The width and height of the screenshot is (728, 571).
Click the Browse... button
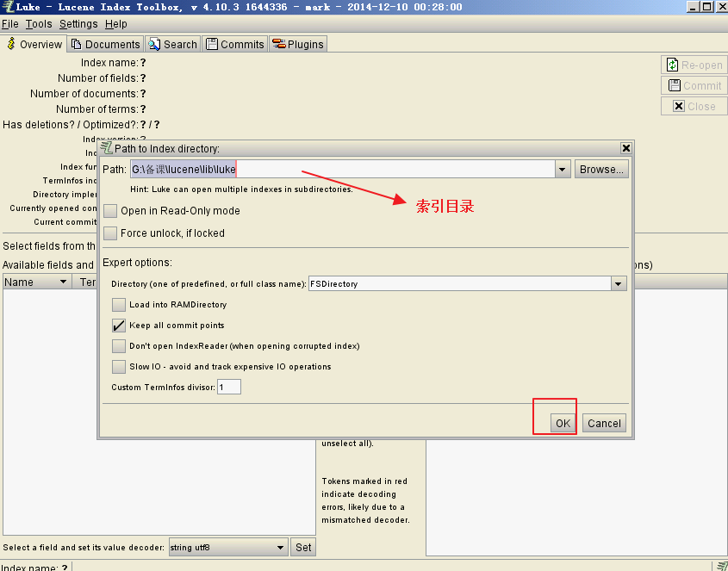coord(601,170)
